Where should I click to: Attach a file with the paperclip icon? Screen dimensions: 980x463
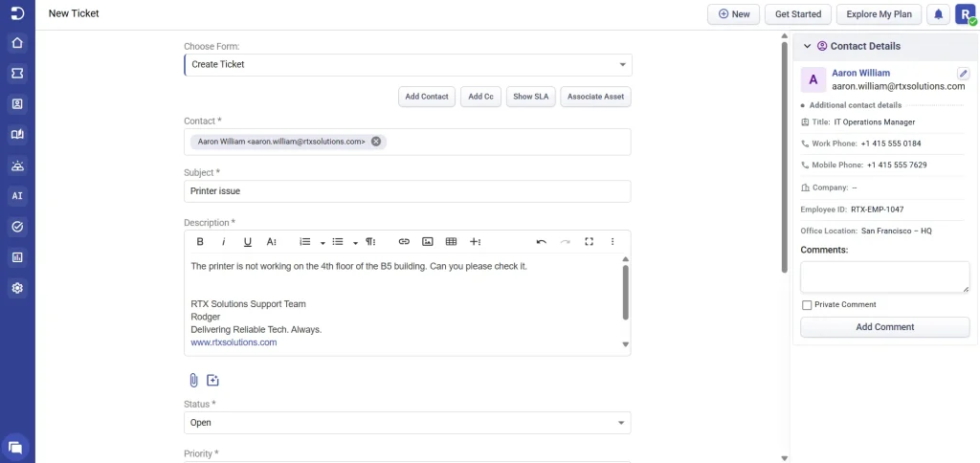(193, 380)
